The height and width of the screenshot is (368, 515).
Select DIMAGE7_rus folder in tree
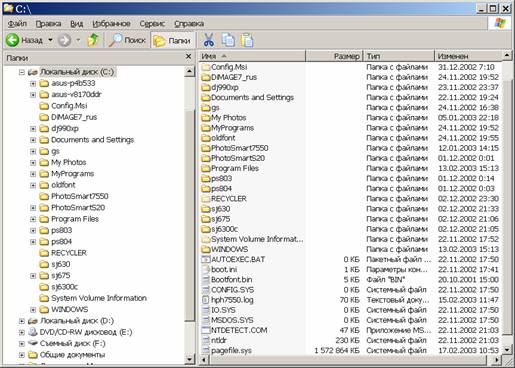[74, 117]
